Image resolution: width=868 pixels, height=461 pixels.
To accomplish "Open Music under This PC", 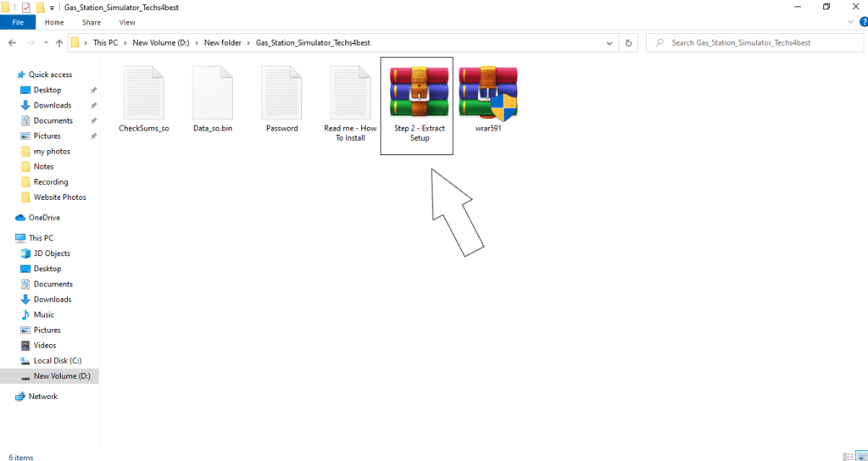I will pyautogui.click(x=44, y=314).
